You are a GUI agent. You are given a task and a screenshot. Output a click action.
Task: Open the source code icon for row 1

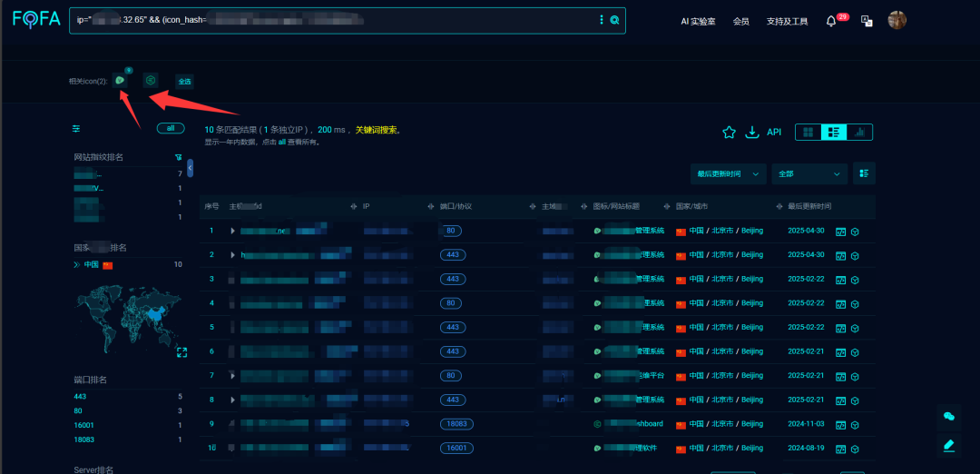841,232
